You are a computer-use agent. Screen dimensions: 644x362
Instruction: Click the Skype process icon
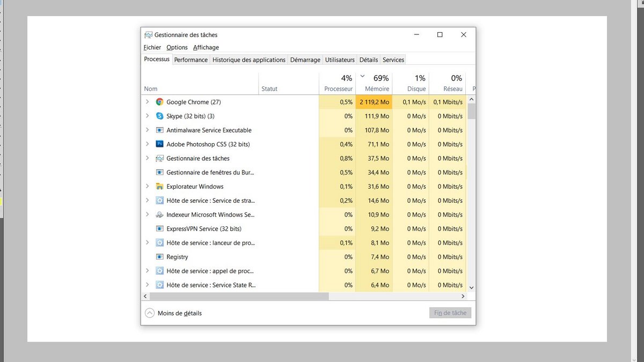pyautogui.click(x=159, y=116)
